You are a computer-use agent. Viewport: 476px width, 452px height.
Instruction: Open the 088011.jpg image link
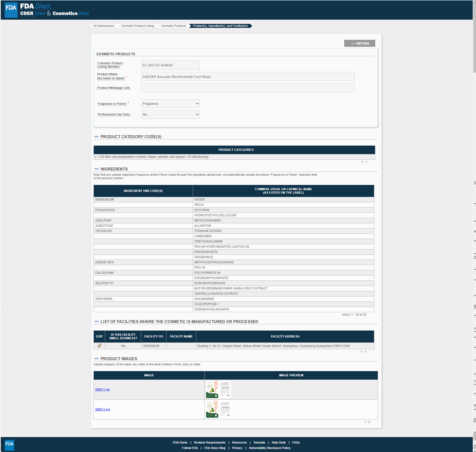click(102, 390)
